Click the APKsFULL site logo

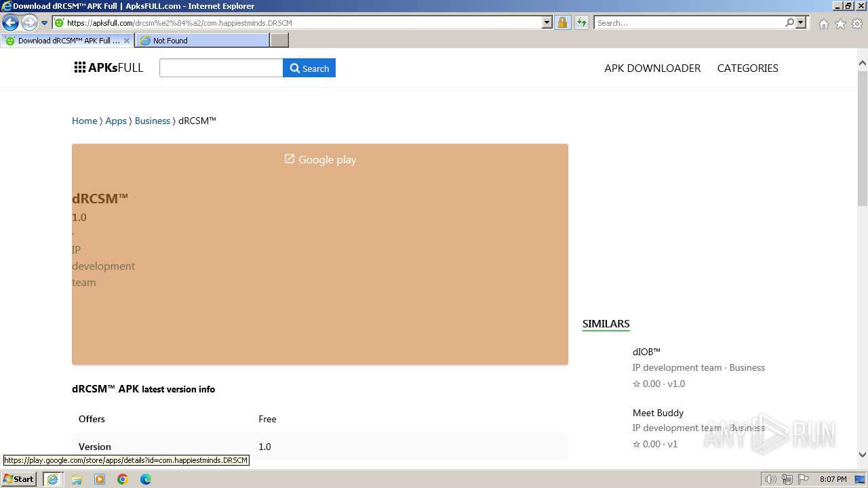tap(108, 68)
